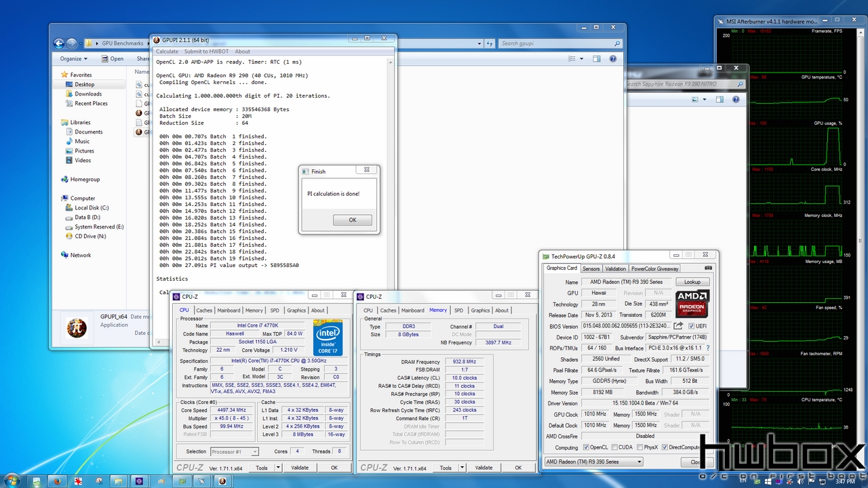Switch to Caches tab in left CPU-Z

[x=204, y=310]
